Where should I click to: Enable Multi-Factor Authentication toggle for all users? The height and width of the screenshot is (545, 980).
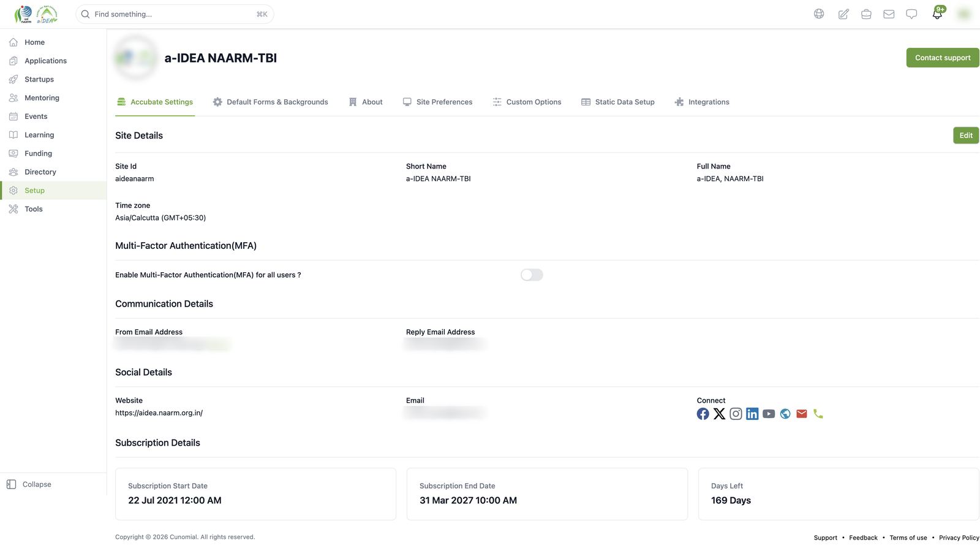pos(532,275)
